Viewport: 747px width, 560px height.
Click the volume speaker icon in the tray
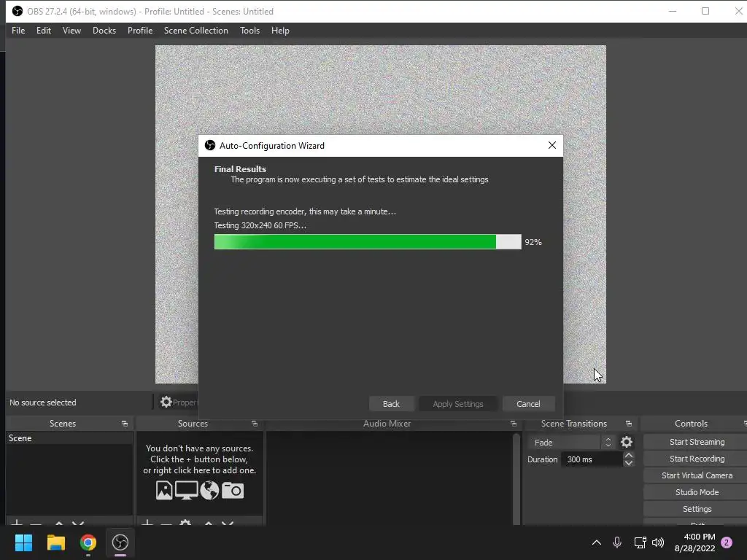click(x=658, y=542)
